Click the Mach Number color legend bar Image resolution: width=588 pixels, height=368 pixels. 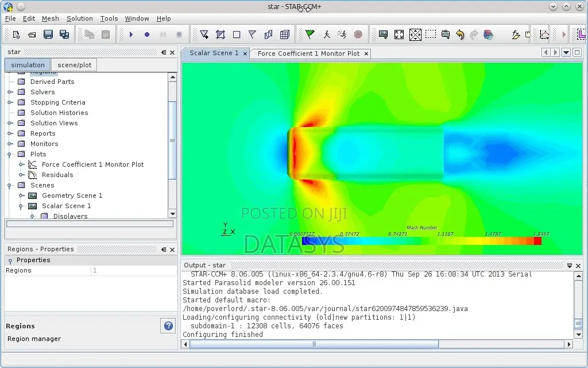click(421, 241)
